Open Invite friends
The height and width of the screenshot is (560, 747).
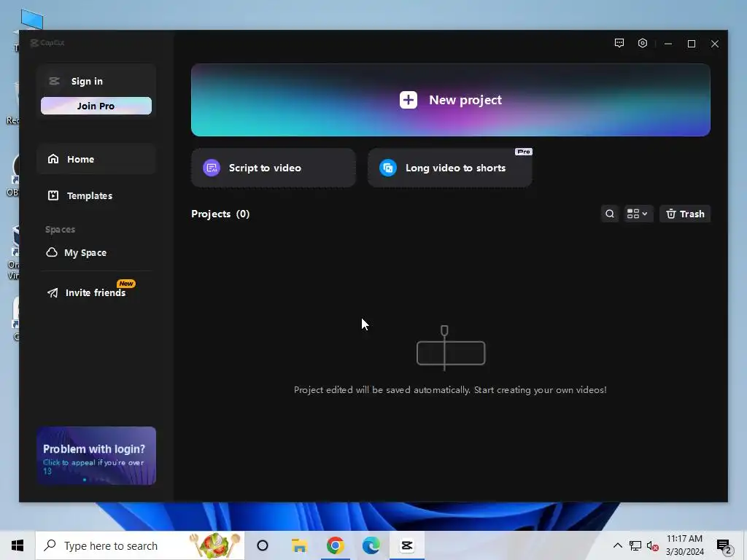[96, 292]
